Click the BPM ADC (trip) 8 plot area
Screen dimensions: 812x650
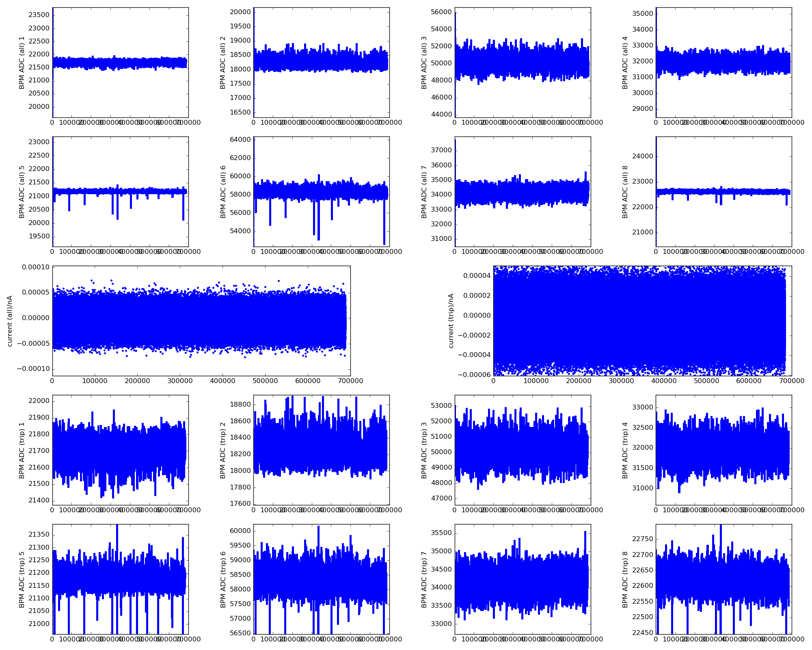click(723, 579)
